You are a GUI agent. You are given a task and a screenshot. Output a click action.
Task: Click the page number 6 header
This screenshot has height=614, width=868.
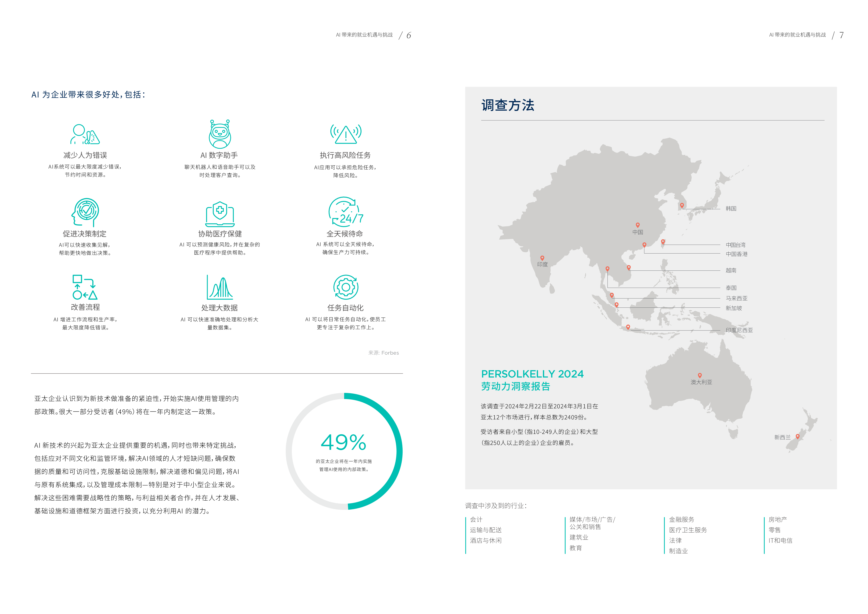click(x=409, y=35)
